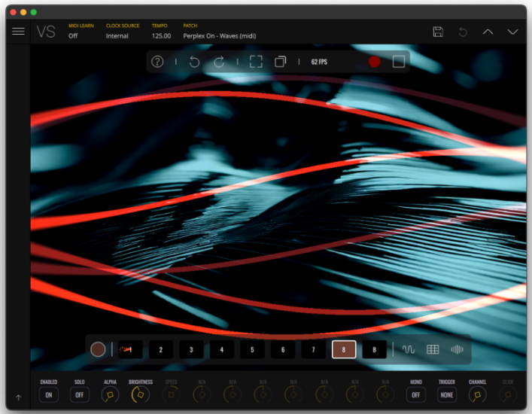Save the current patch
This screenshot has width=532, height=414.
438,32
